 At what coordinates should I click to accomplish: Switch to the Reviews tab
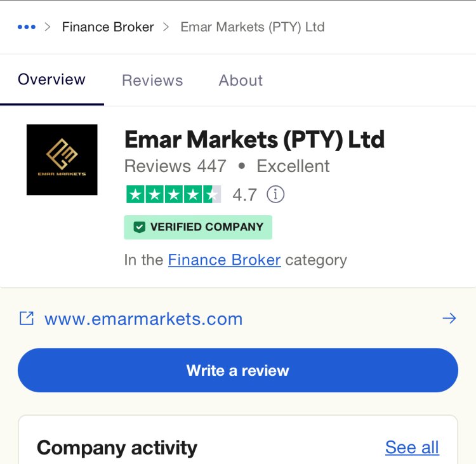click(152, 81)
